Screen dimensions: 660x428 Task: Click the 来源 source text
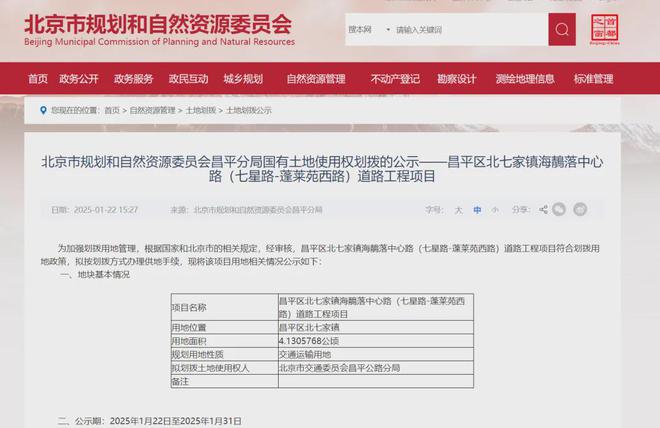pos(246,210)
